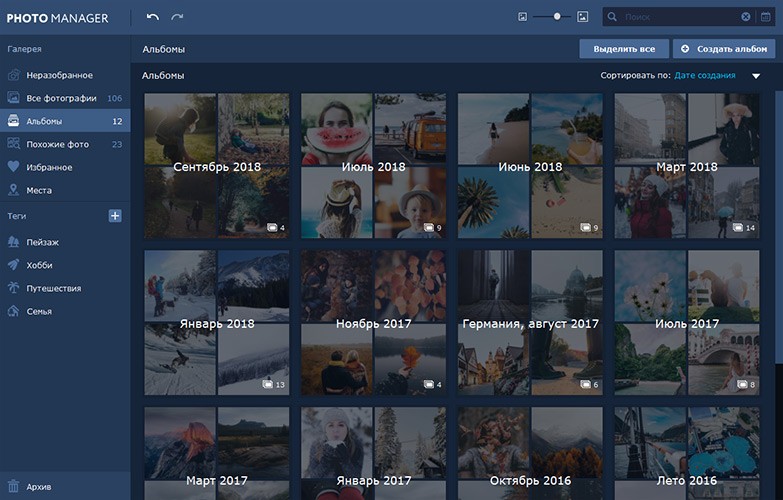Open the Июль 2017 album
This screenshot has width=783, height=500.
(x=687, y=323)
